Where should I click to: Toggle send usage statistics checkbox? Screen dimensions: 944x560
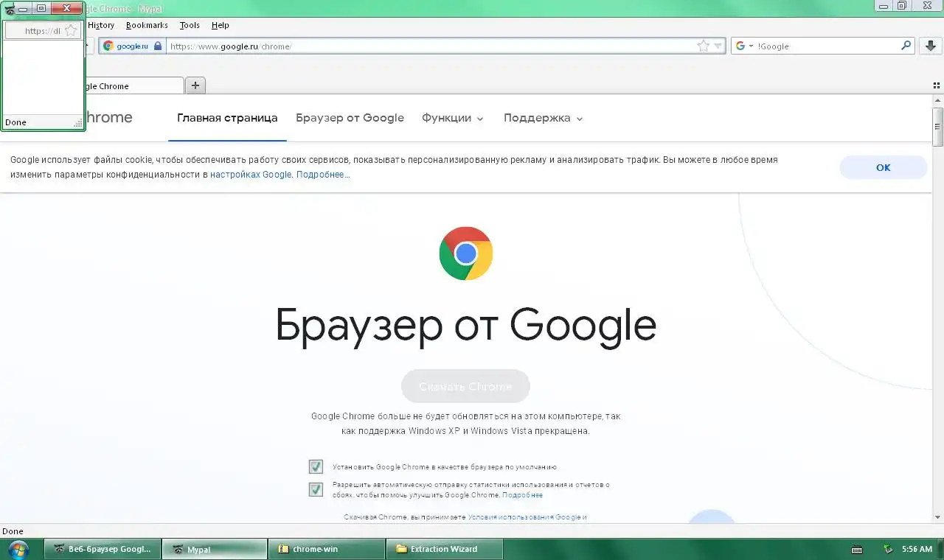(x=316, y=489)
